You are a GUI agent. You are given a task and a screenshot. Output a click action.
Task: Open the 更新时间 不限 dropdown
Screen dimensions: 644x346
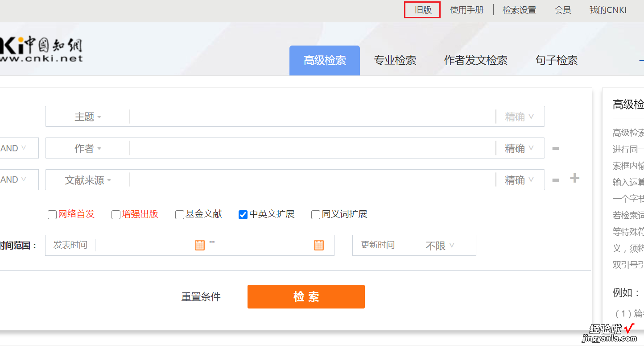coord(440,246)
